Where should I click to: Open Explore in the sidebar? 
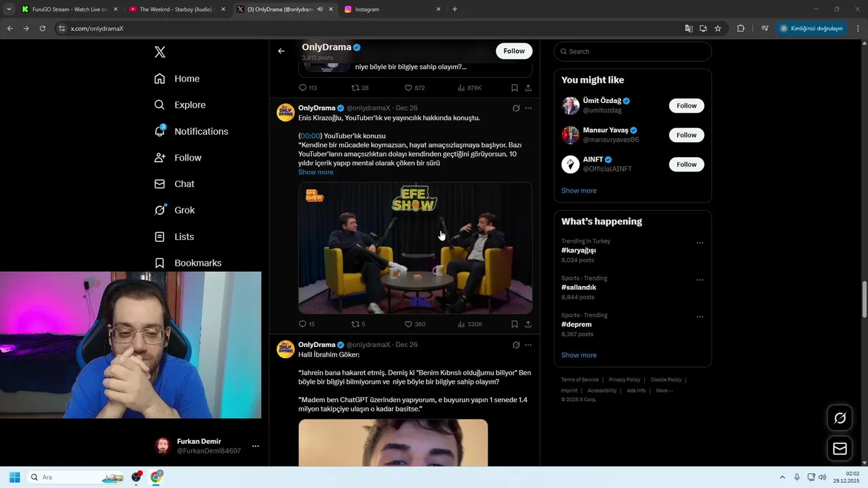[180, 105]
